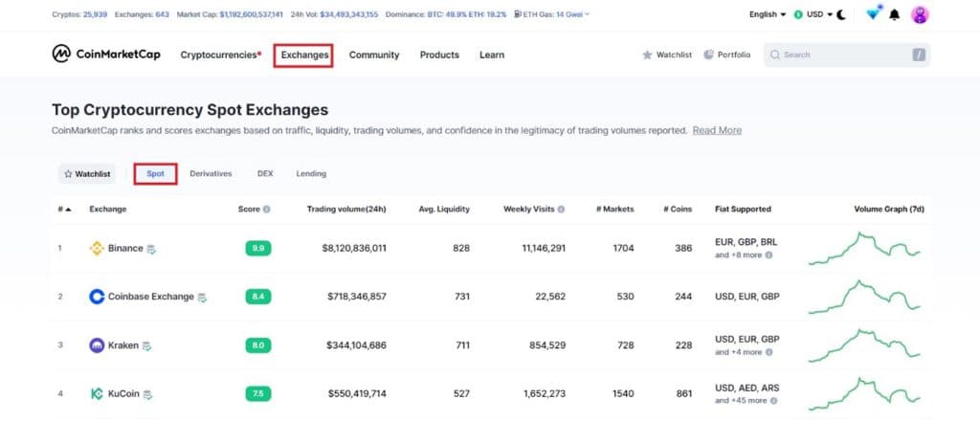Open the Coinbase Exchange logo icon

pos(97,297)
